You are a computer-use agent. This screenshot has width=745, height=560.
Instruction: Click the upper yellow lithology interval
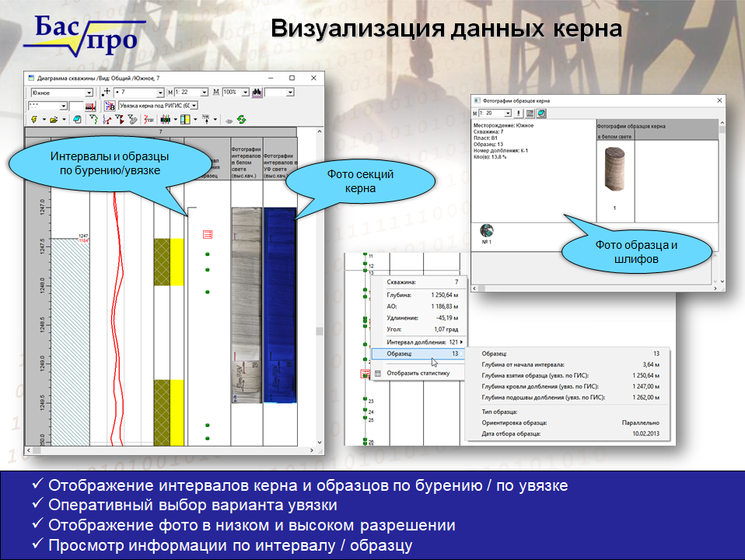coord(177,262)
